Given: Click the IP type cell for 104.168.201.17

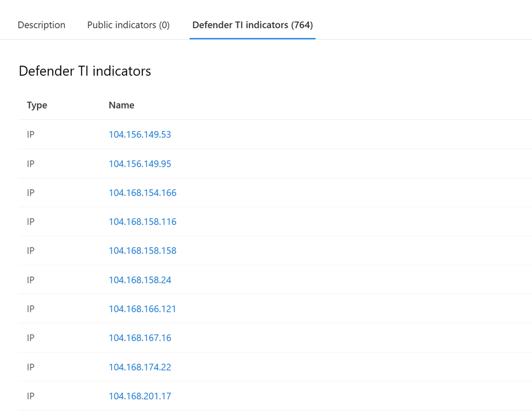Looking at the screenshot, I should tap(30, 396).
